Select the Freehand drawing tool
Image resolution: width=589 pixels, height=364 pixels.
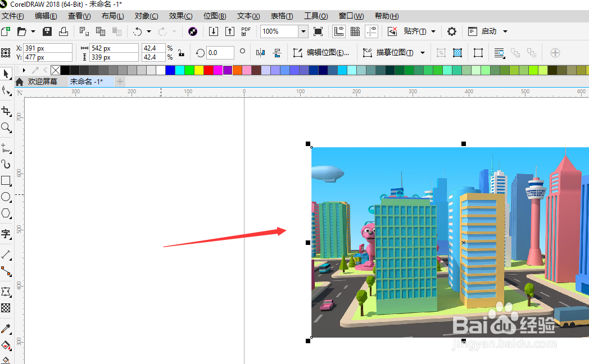[x=6, y=148]
